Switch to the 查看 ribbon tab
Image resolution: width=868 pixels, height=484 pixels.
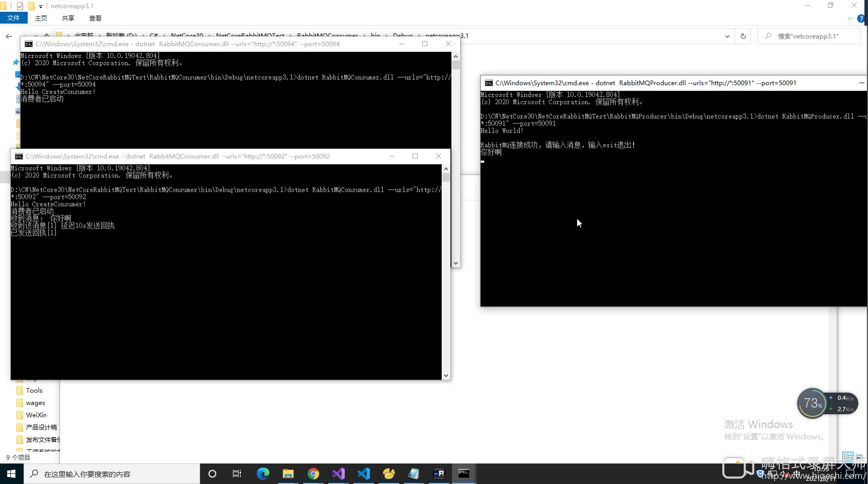point(95,18)
